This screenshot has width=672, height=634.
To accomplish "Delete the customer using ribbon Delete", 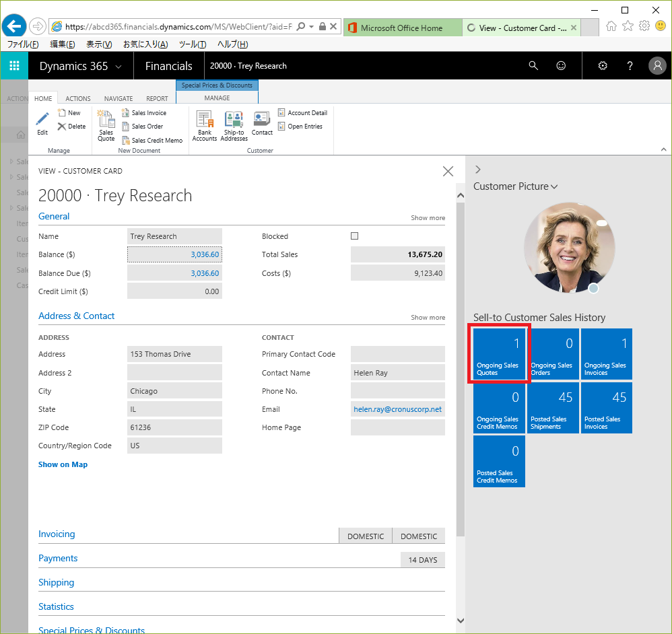I will coord(71,127).
